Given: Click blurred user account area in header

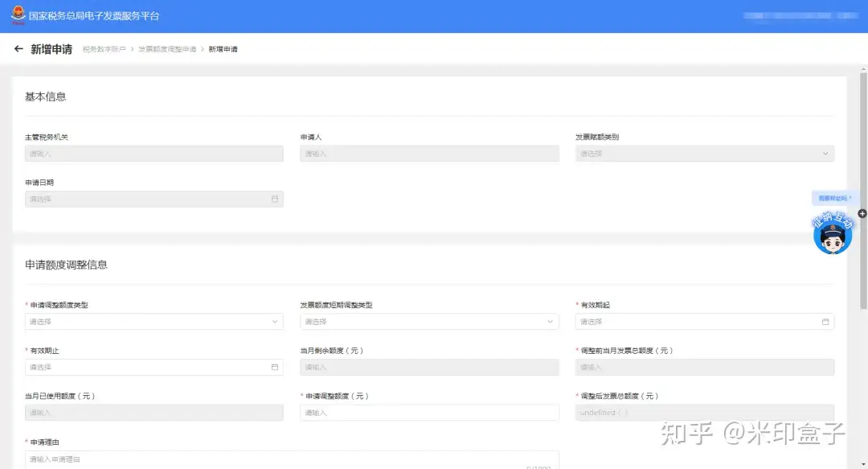Looking at the screenshot, I should pos(800,15).
